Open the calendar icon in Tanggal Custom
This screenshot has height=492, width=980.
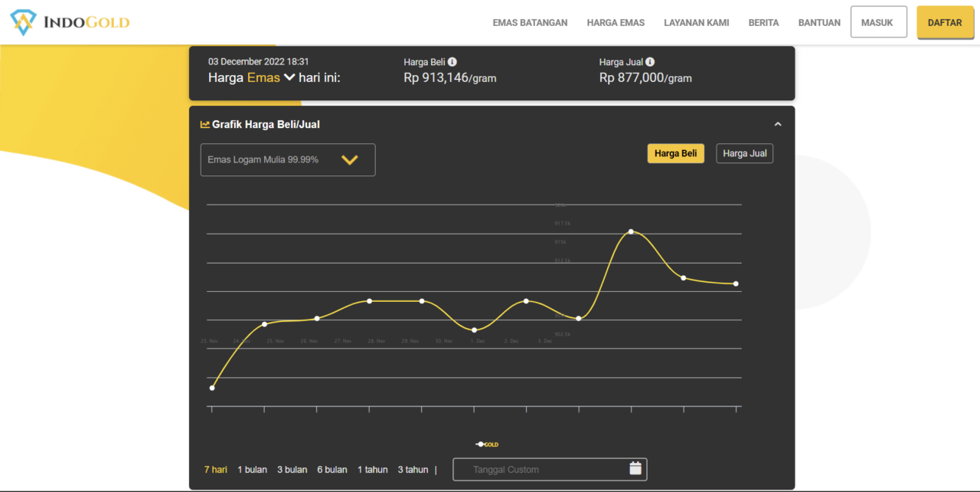(635, 468)
